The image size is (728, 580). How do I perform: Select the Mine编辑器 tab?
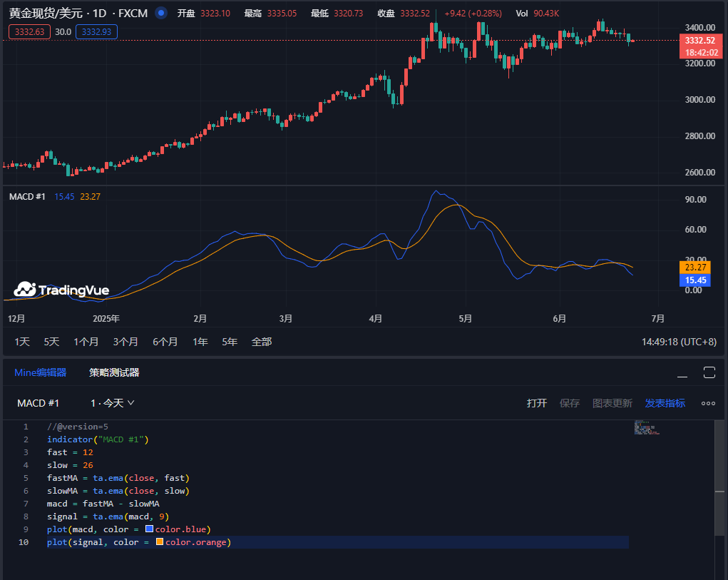(x=40, y=372)
